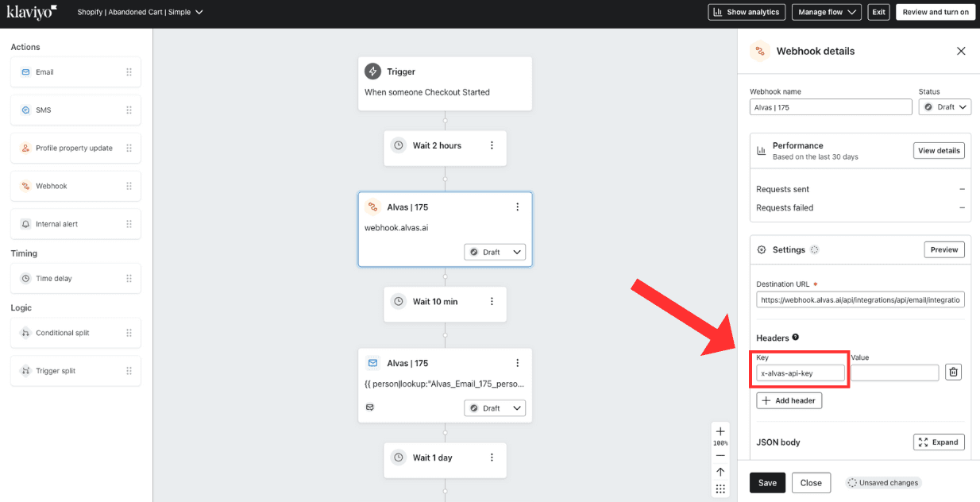Click the Klaviyo logo
Image resolution: width=980 pixels, height=502 pixels.
click(32, 12)
